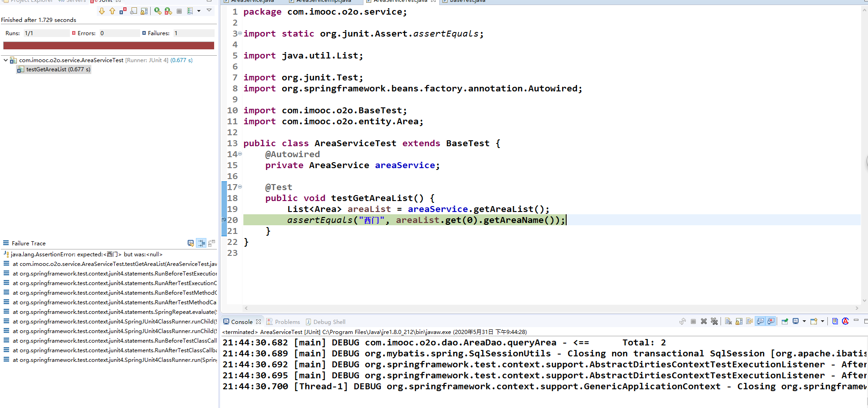This screenshot has height=408, width=868.
Task: Go to previous failed test arrow
Action: (x=112, y=11)
